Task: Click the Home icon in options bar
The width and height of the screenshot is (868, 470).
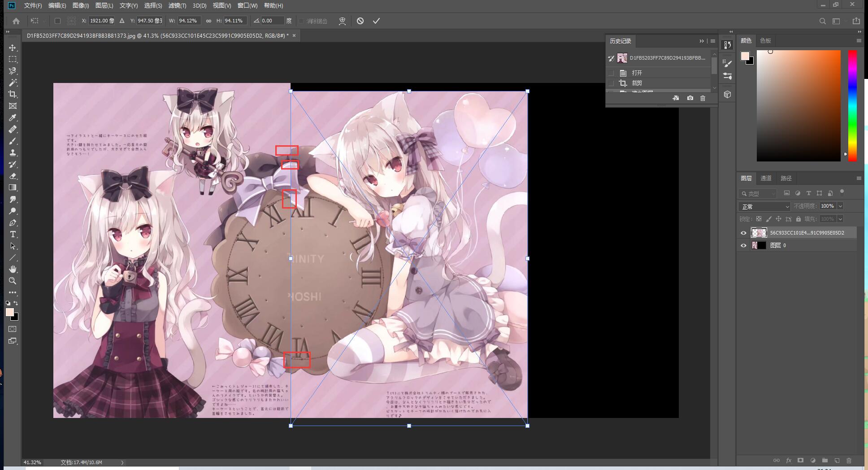Action: [16, 21]
